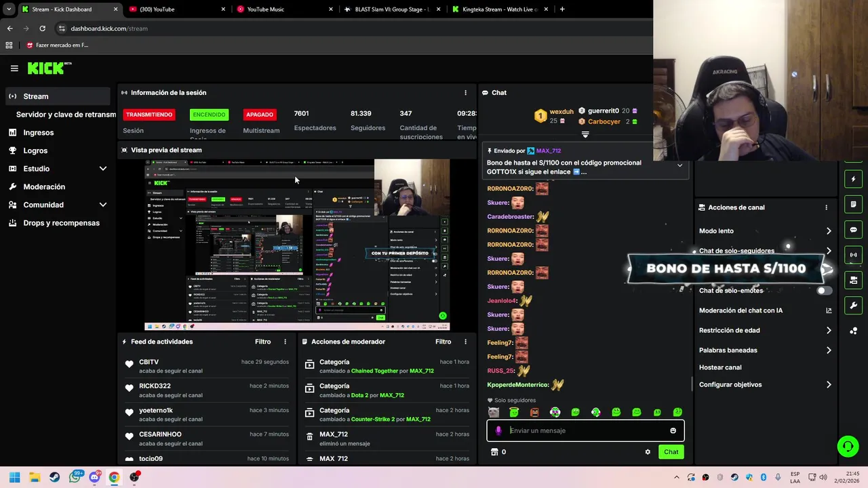Click the browser address bar
The width and height of the screenshot is (868, 488).
click(x=353, y=28)
